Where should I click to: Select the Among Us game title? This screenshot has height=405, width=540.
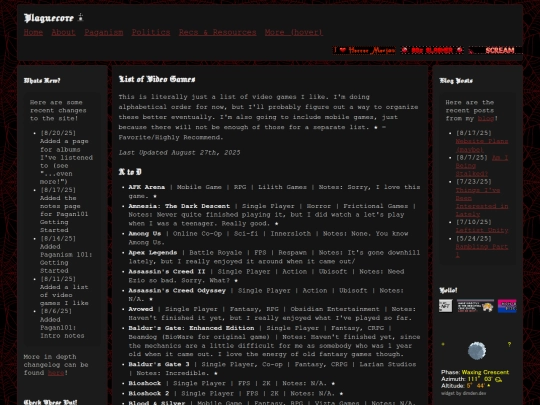point(145,233)
